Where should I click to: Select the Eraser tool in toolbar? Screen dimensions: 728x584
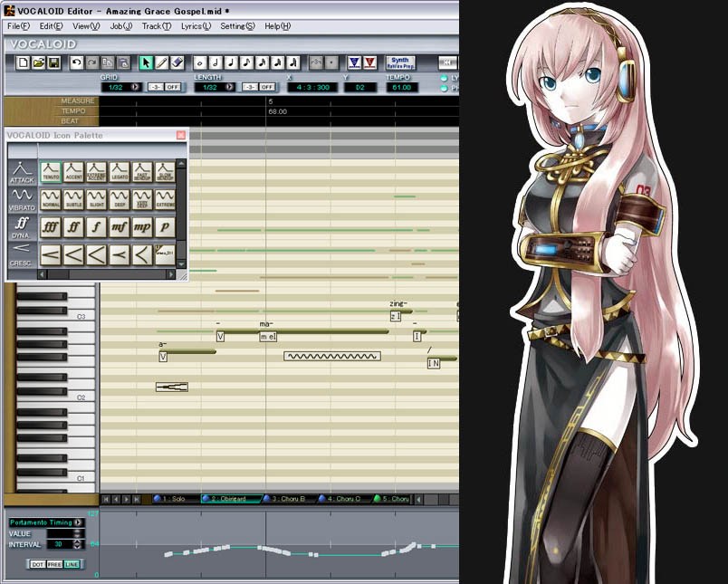(x=177, y=62)
